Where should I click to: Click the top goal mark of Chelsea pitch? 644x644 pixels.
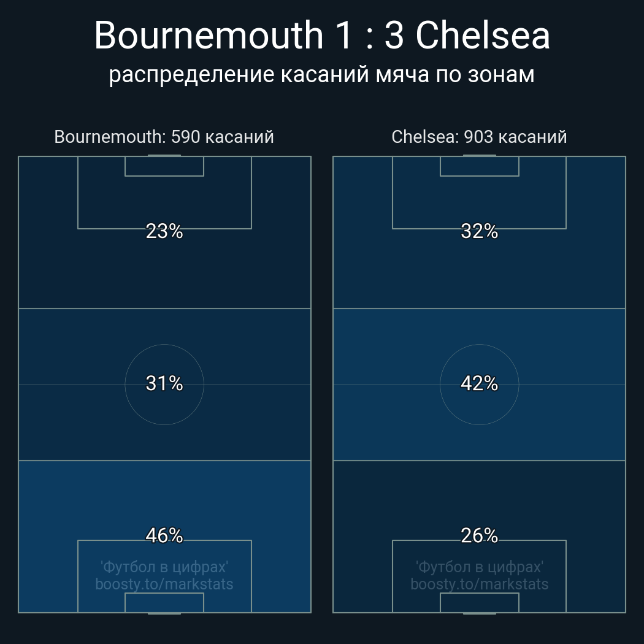(479, 156)
